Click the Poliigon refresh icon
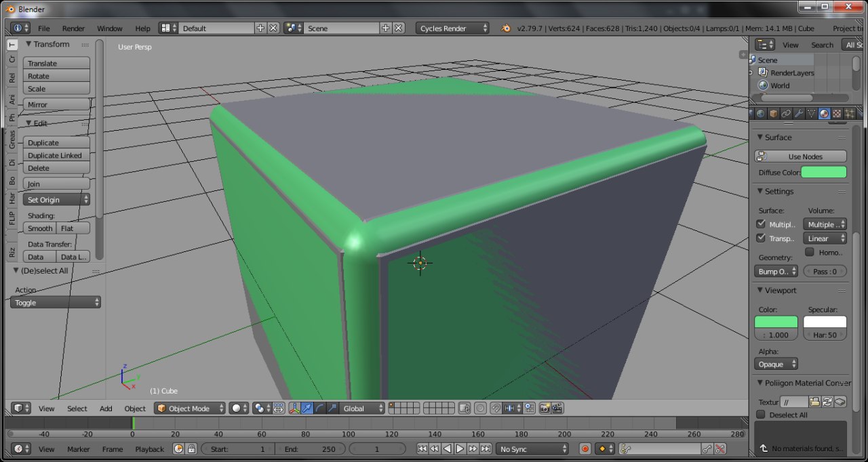 (827, 402)
